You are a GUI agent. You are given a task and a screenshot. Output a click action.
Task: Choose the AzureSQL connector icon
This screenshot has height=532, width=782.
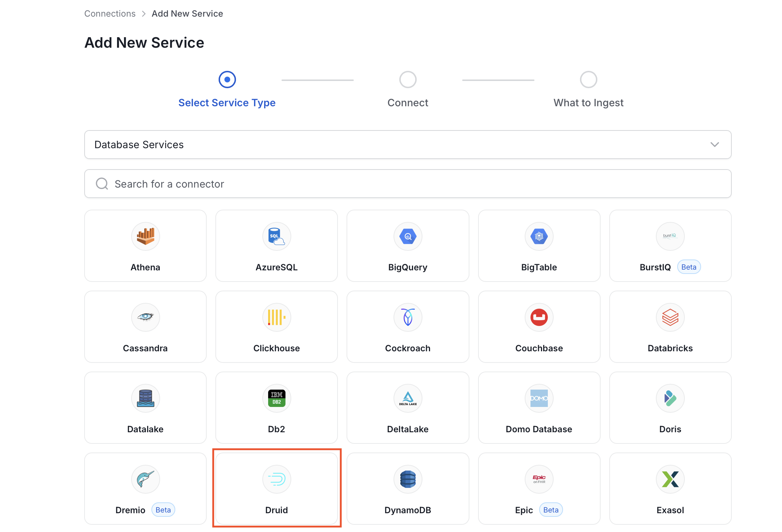[277, 236]
